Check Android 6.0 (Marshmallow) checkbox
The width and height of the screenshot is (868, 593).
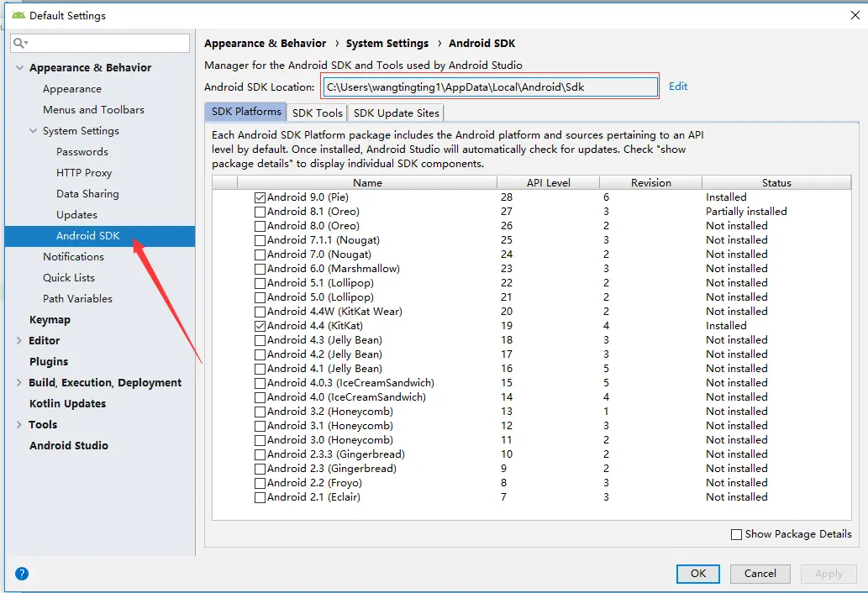pyautogui.click(x=260, y=270)
